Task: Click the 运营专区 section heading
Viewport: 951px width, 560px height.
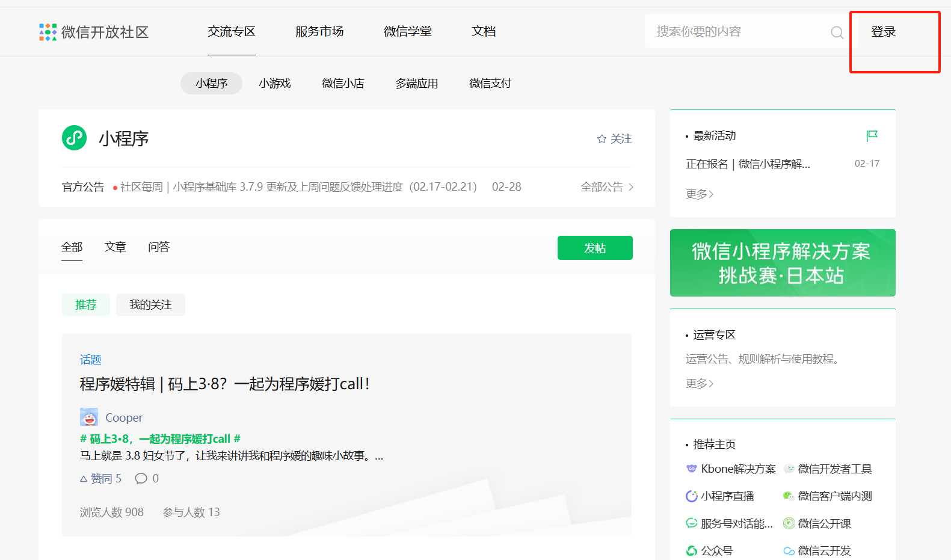Action: 714,334
